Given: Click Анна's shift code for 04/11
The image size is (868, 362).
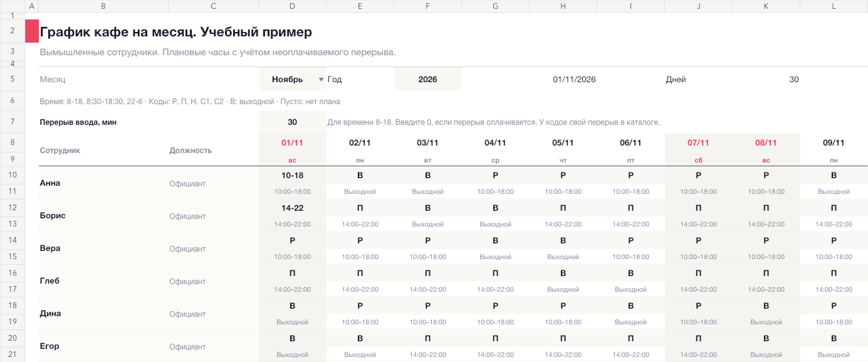Looking at the screenshot, I should (495, 175).
